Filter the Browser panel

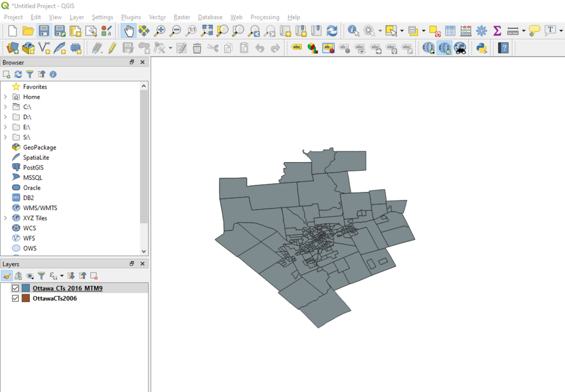(29, 74)
